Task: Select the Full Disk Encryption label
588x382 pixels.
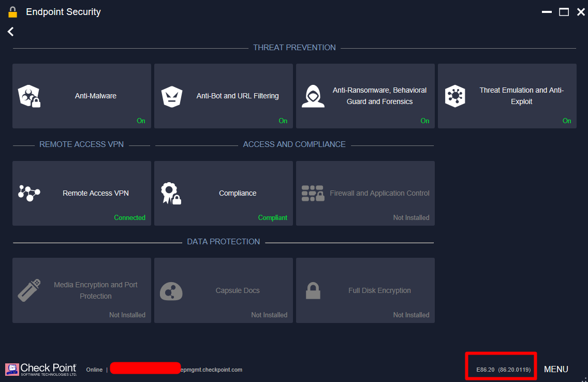Action: [x=379, y=290]
